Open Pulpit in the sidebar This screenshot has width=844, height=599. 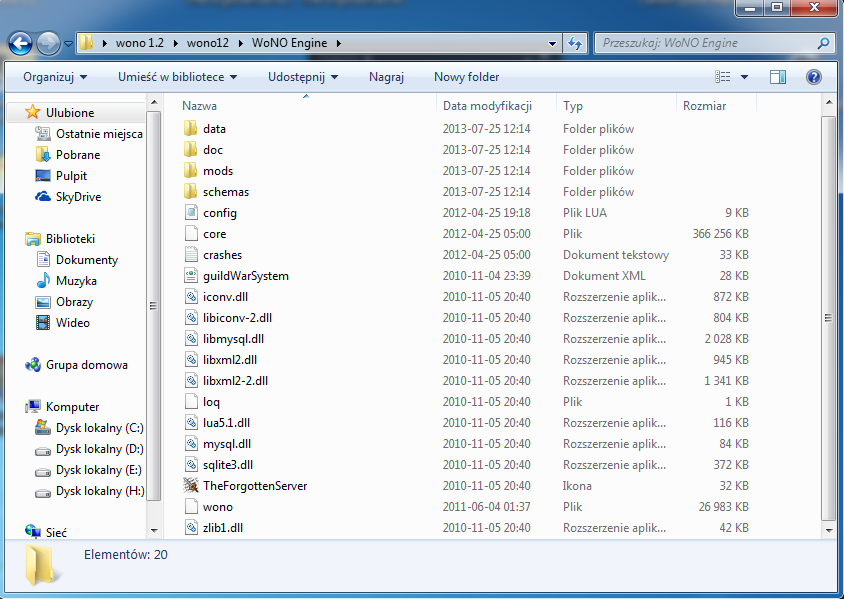tap(71, 175)
